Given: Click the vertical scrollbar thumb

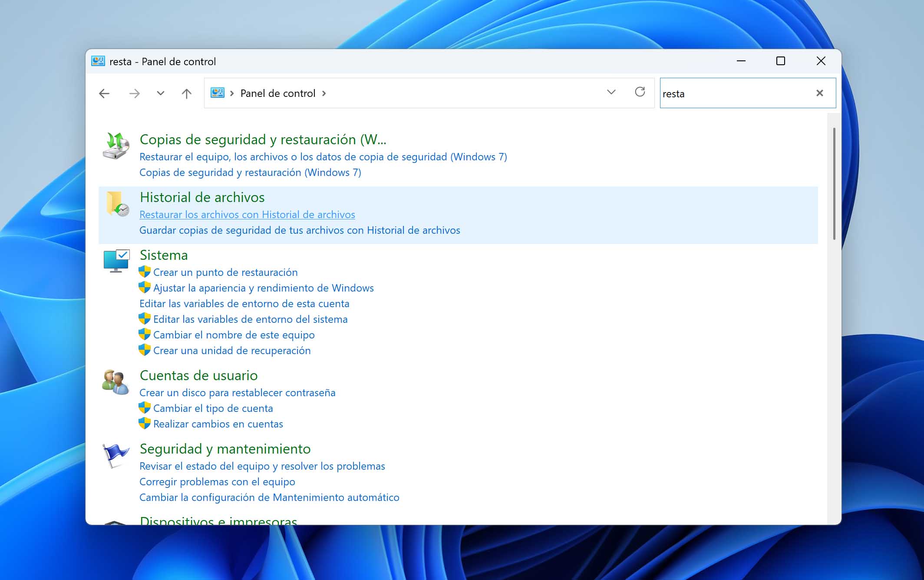Looking at the screenshot, I should point(834,183).
